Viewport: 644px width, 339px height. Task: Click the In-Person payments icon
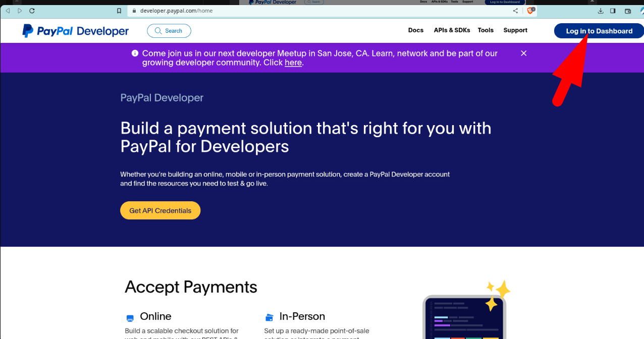pyautogui.click(x=269, y=317)
